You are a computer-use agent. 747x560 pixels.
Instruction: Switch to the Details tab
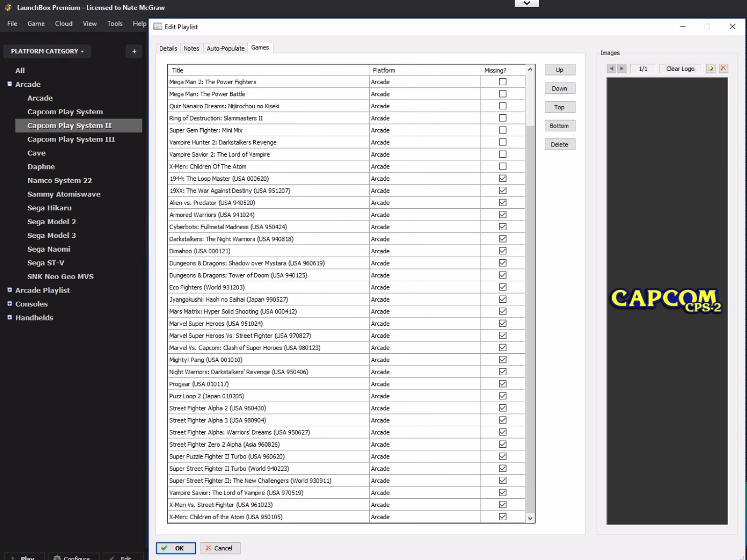(168, 48)
